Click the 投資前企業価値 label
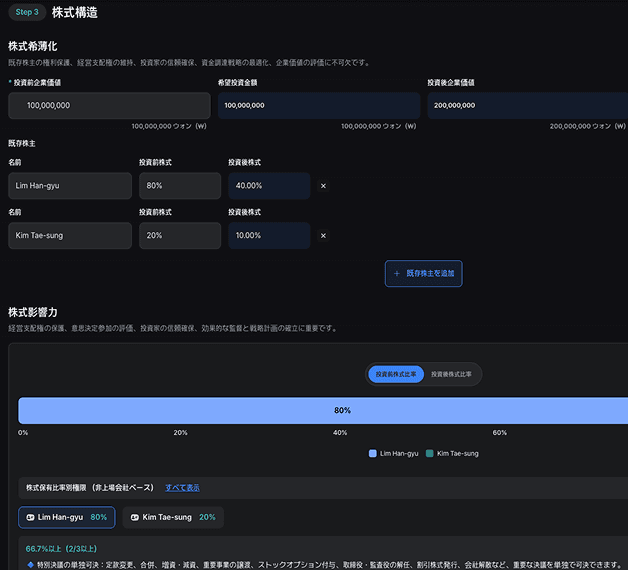Screen dimensions: 628x570 pos(37,83)
